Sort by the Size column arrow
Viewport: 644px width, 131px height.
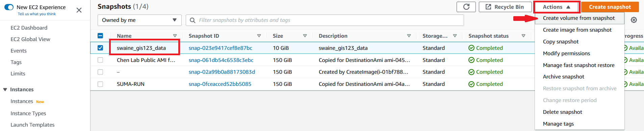[x=305, y=36]
